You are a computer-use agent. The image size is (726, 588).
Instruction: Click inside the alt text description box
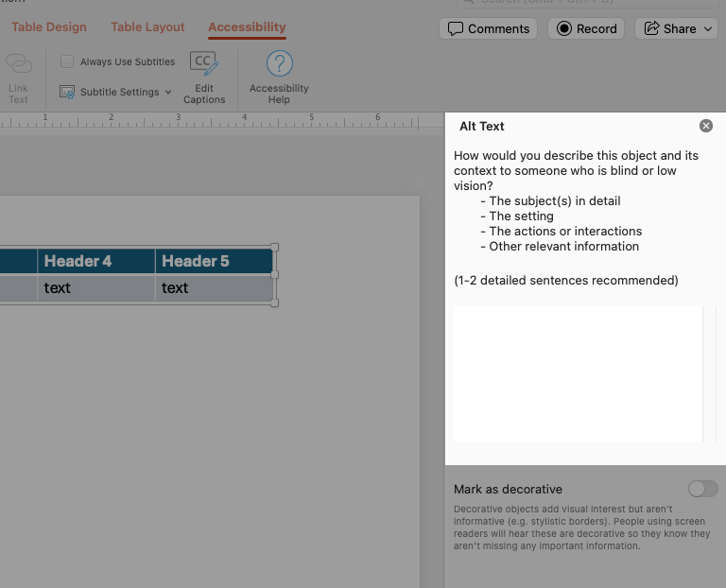(x=578, y=373)
